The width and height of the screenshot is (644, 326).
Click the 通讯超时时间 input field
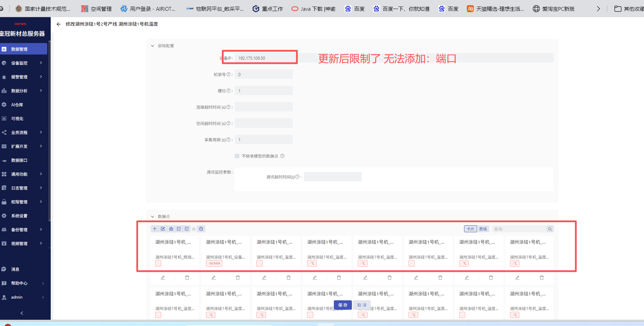(x=333, y=177)
